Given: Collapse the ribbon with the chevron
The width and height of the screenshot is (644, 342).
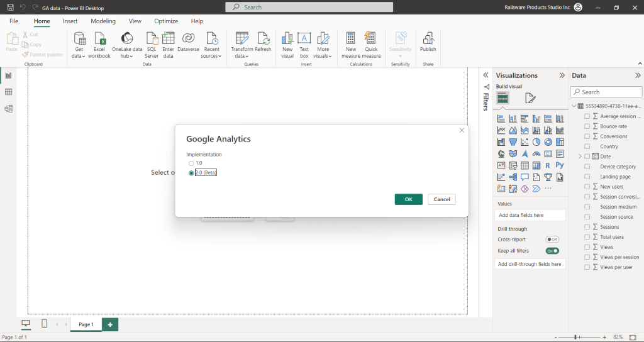Looking at the screenshot, I should tap(640, 63).
